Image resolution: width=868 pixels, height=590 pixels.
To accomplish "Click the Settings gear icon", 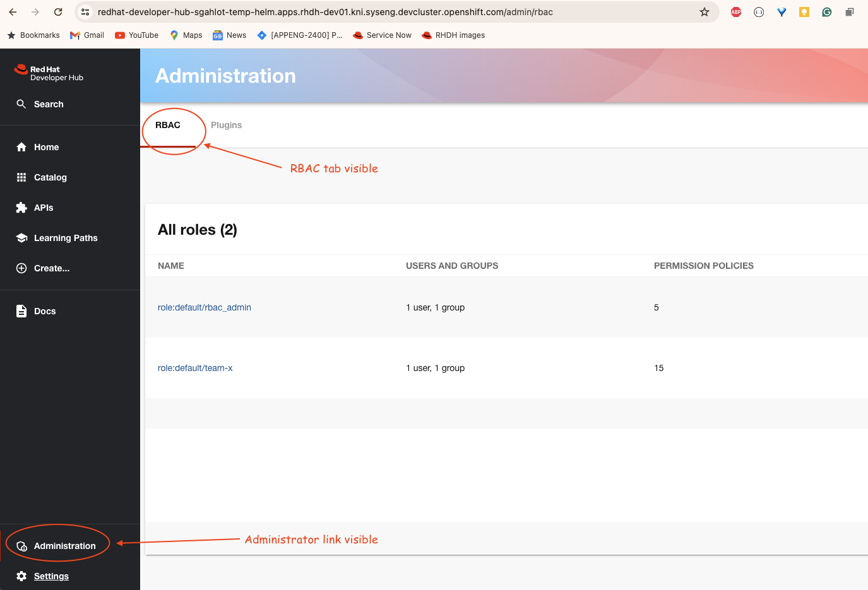I will [21, 576].
